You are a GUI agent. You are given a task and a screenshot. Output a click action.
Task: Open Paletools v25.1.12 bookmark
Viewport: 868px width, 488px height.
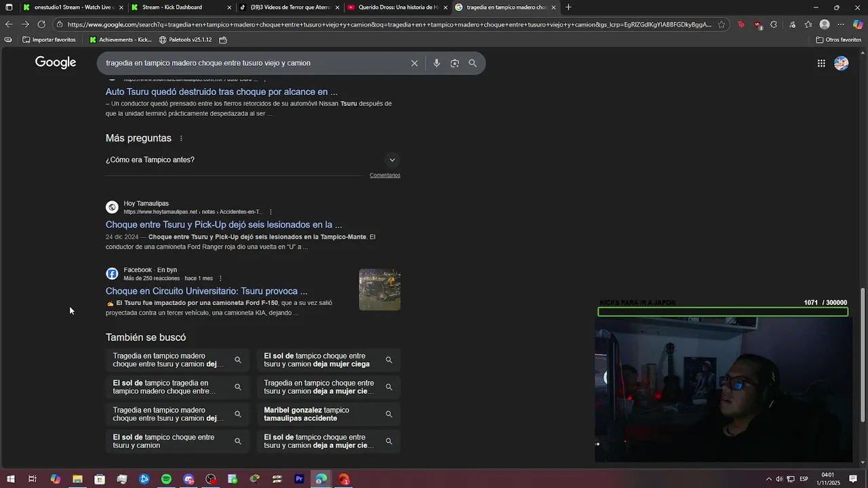pos(185,40)
